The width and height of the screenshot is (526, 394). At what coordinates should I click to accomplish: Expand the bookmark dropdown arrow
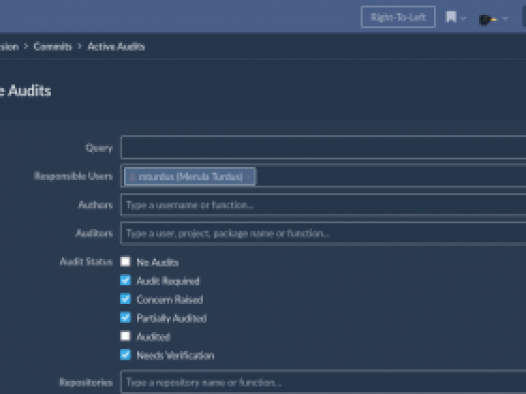pos(463,18)
